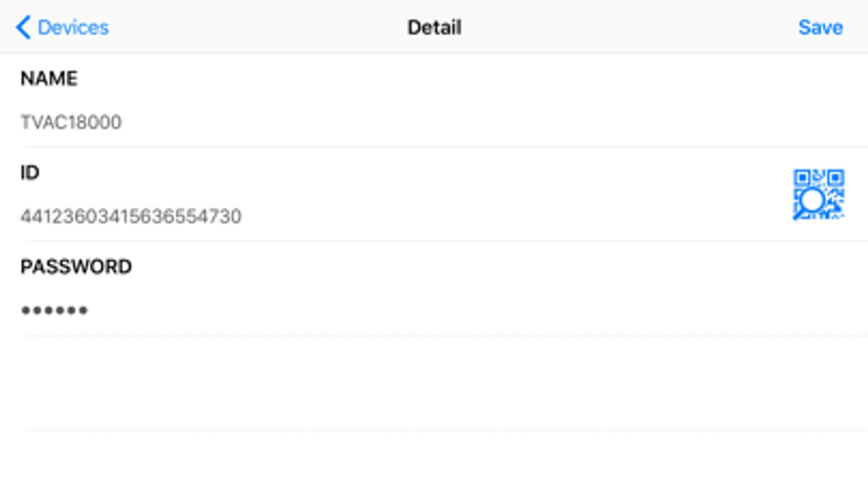Image resolution: width=868 pixels, height=489 pixels.
Task: Tap the ID section label
Action: (30, 173)
